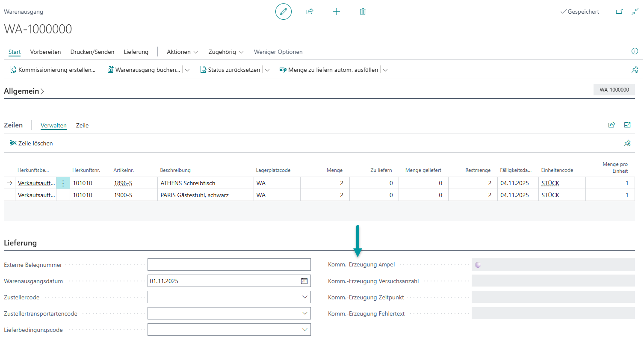Viewport: 644px width, 340px height.
Task: Expand the Zeilen part to full view
Action: (627, 125)
